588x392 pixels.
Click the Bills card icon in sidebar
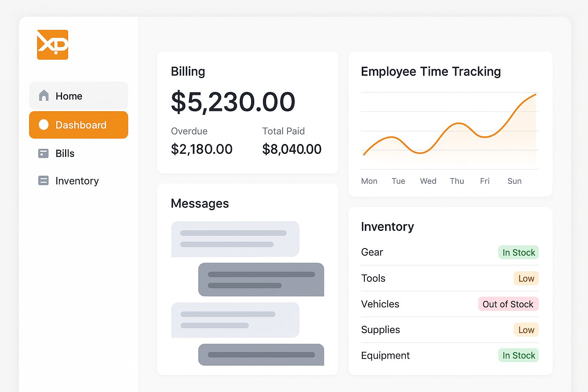(x=44, y=153)
